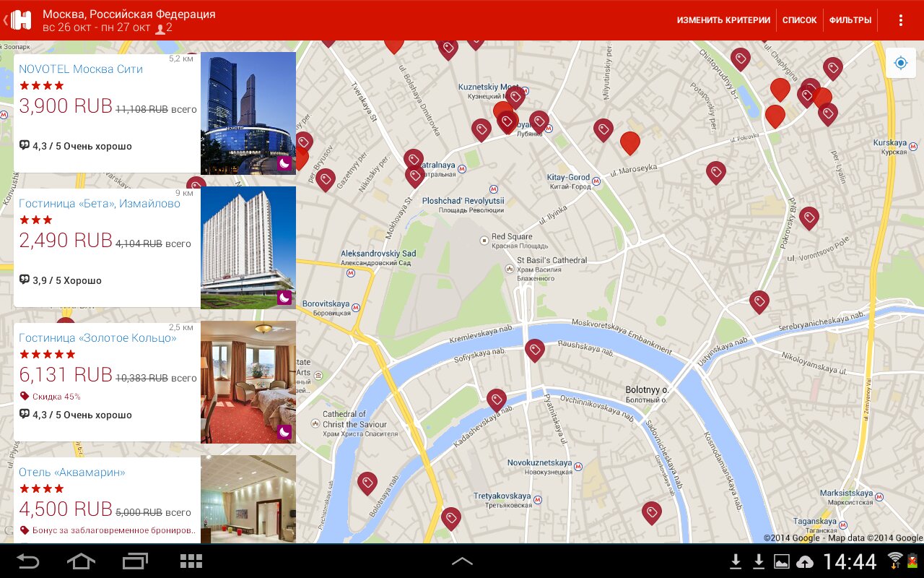This screenshot has height=578, width=924.
Task: Tap hotel pin near Sofiyskaya embankment
Action: coord(534,350)
